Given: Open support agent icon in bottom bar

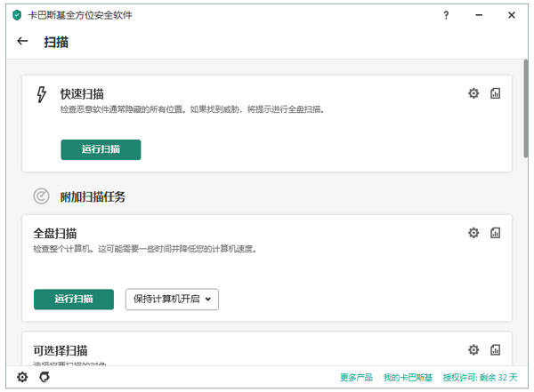Looking at the screenshot, I should (44, 377).
